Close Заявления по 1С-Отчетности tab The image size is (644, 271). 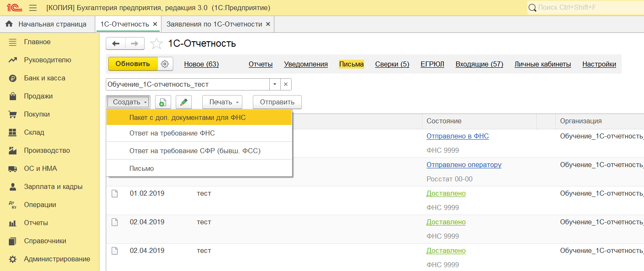pyautogui.click(x=268, y=24)
